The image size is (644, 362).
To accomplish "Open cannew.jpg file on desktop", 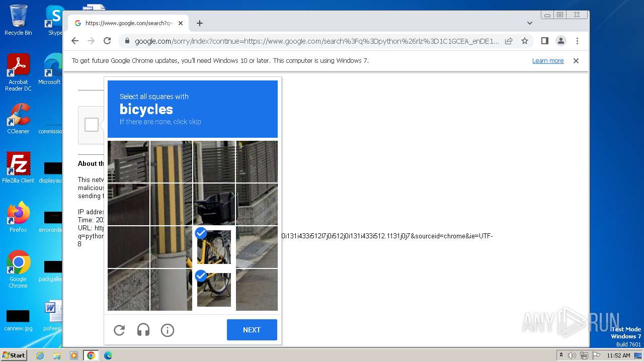I will [18, 321].
